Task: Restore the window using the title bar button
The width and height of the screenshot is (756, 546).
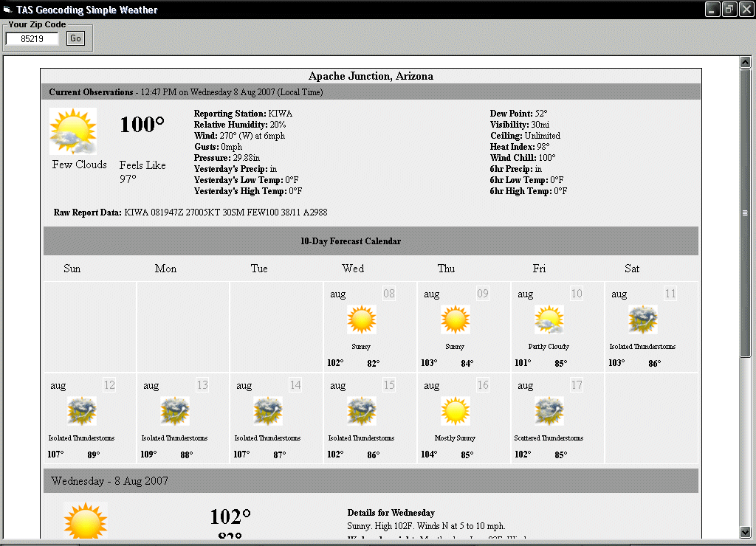Action: [729, 10]
